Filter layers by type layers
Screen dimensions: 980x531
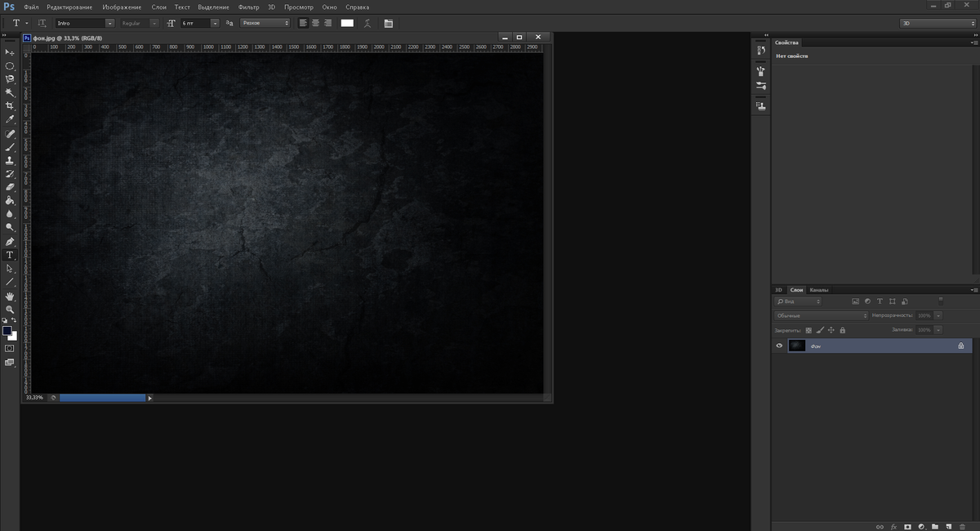pos(880,301)
